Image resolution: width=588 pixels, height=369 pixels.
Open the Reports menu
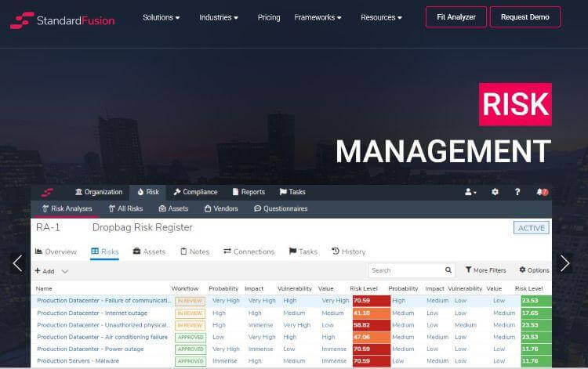coord(249,192)
